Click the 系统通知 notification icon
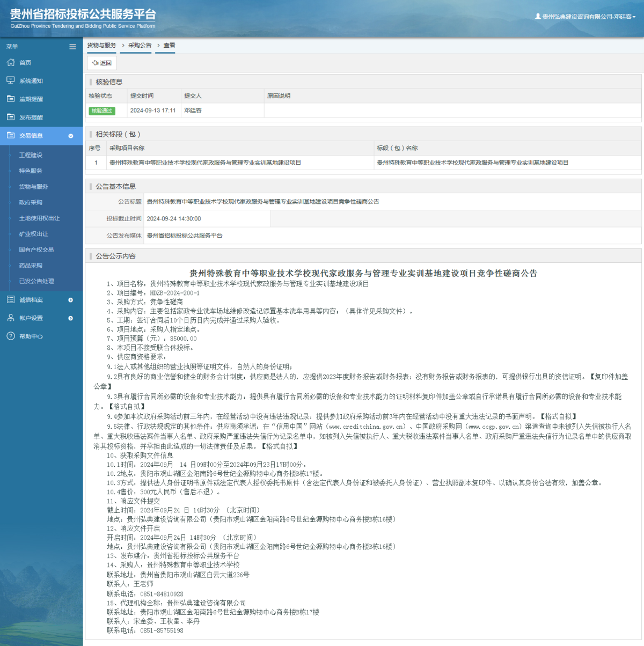This screenshot has width=644, height=646. (11, 80)
